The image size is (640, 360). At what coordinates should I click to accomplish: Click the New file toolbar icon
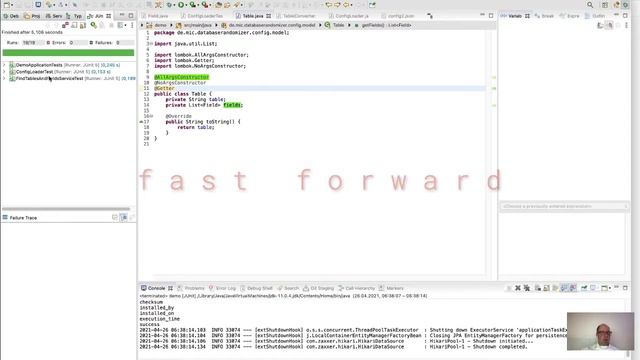coord(7,5)
